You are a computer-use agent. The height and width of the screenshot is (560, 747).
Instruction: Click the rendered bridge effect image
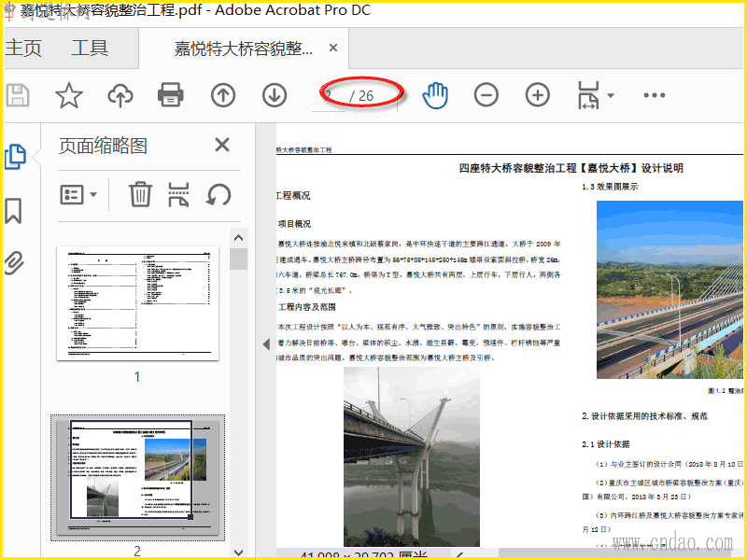pos(669,289)
